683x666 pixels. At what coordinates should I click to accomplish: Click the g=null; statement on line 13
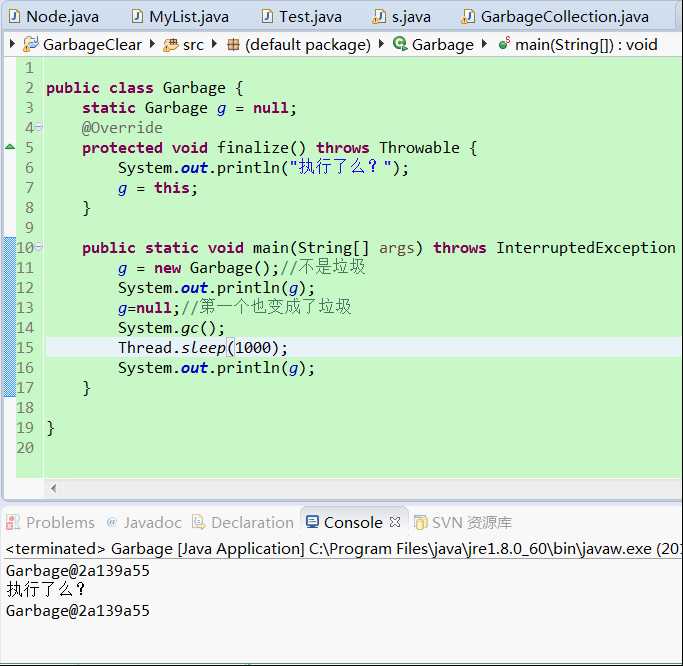pyautogui.click(x=149, y=308)
